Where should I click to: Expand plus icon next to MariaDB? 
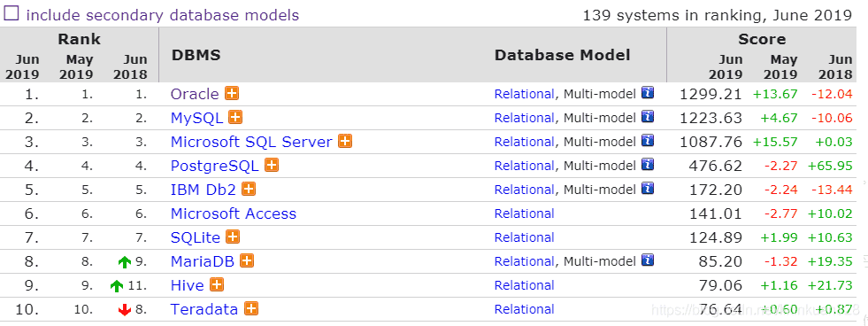(247, 260)
